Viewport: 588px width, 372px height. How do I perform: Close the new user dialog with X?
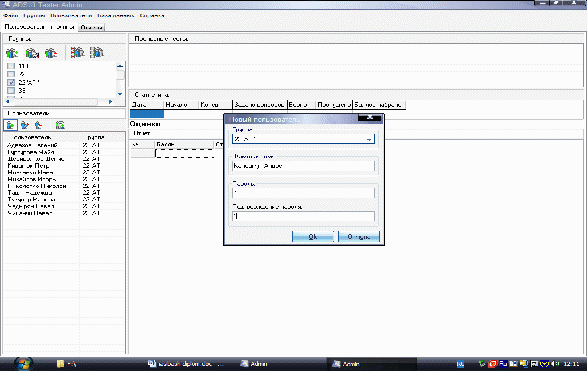point(369,118)
